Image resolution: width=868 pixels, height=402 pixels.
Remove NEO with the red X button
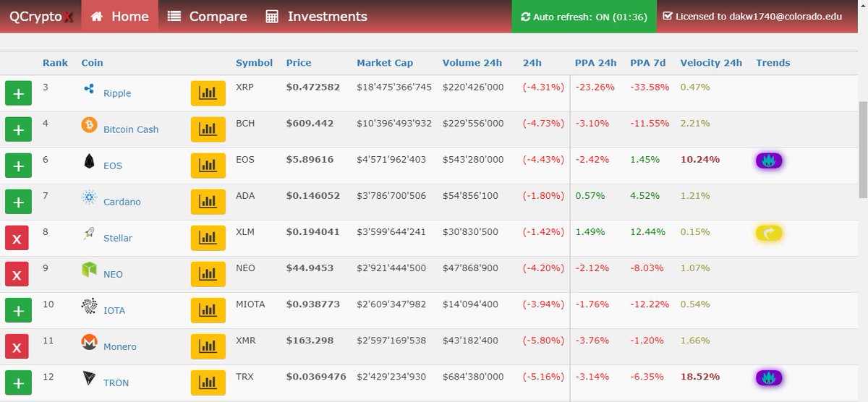tap(18, 274)
